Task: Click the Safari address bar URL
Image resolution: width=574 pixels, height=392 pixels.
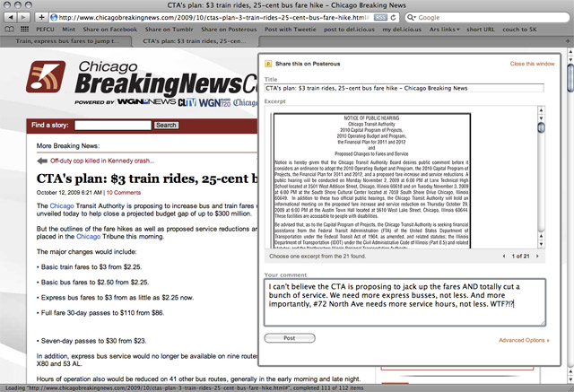Action: (x=214, y=17)
